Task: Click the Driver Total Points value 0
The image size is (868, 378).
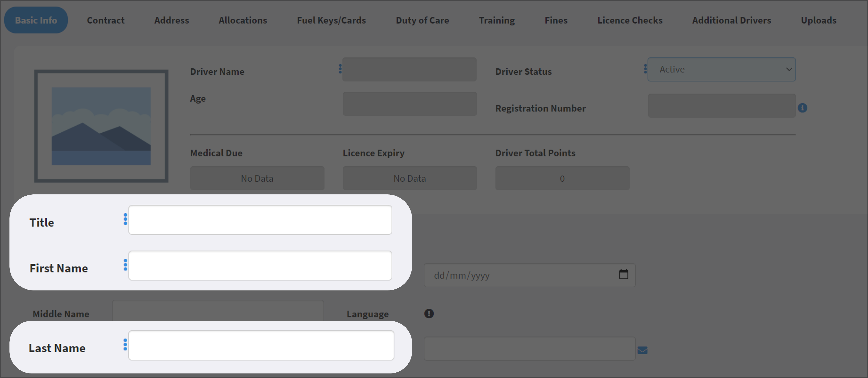Action: point(562,178)
